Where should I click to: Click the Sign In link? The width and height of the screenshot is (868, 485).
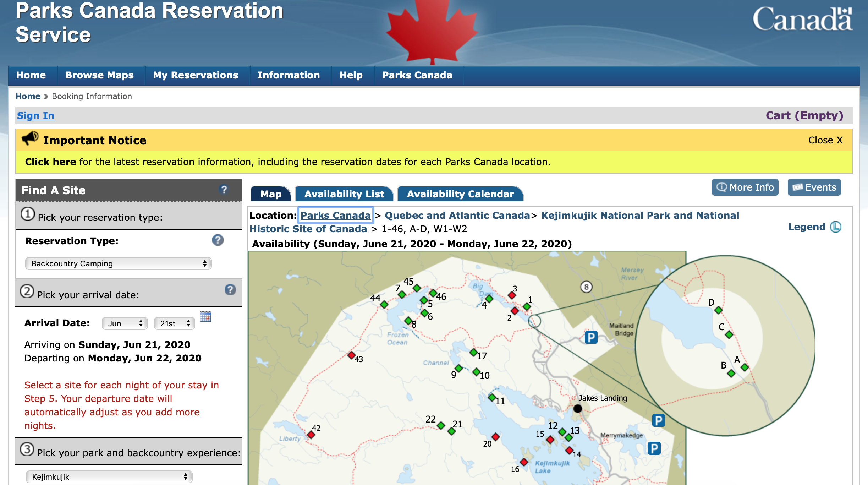35,115
